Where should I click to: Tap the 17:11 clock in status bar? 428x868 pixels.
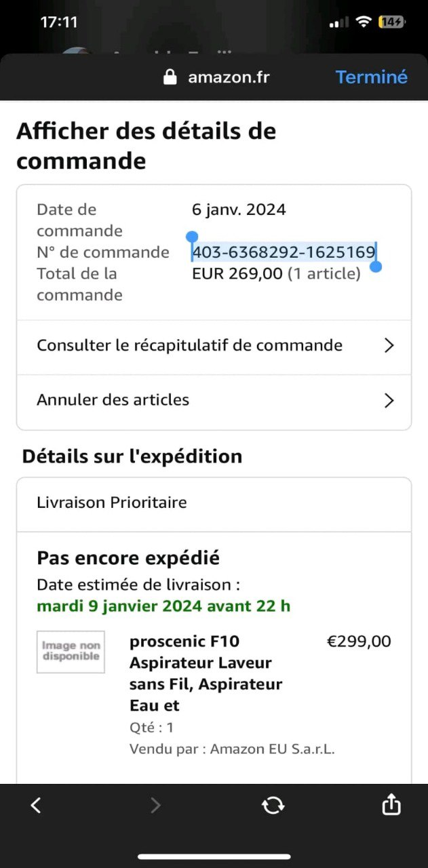click(x=59, y=22)
